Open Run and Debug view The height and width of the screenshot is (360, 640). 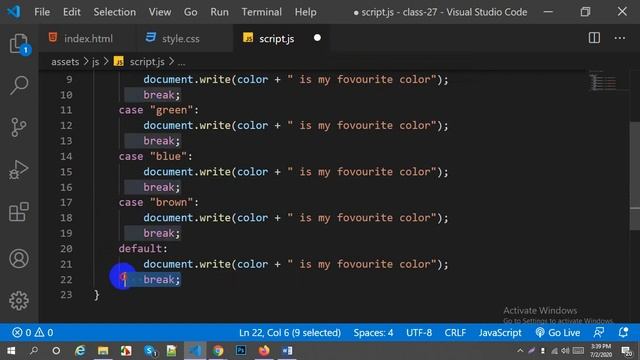point(19,170)
